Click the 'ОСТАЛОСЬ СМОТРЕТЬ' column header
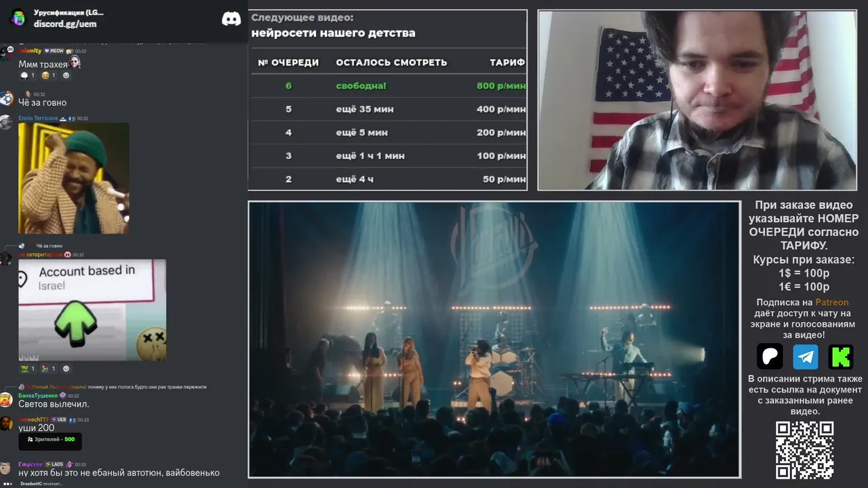Image resolution: width=868 pixels, height=488 pixels. (x=391, y=62)
